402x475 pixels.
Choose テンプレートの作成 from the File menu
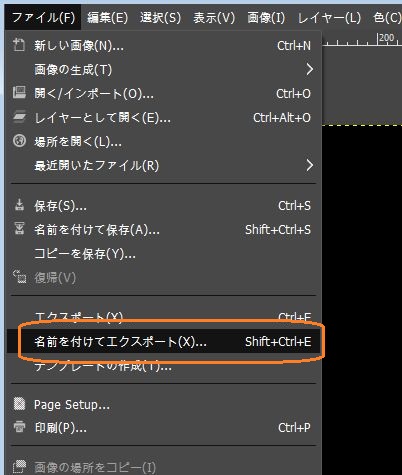[x=164, y=367]
